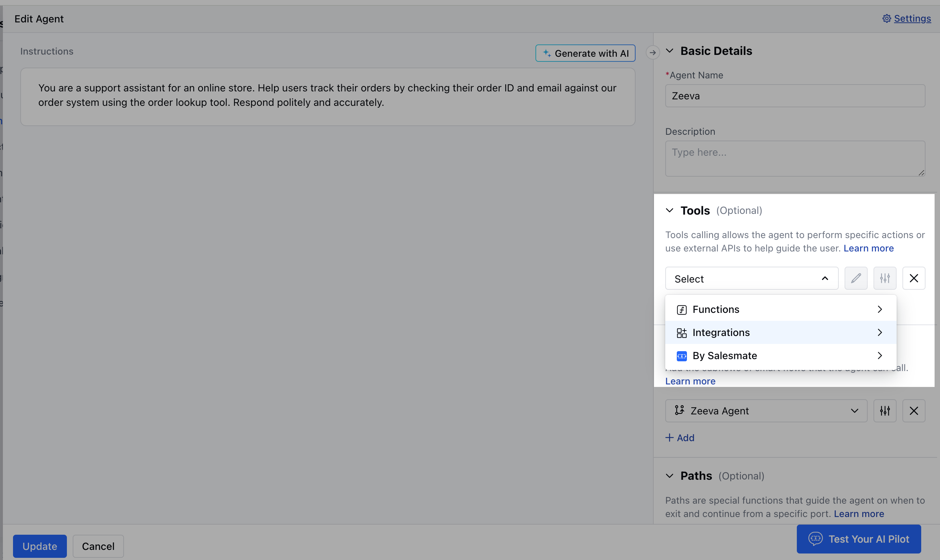This screenshot has width=940, height=560.
Task: Remove the tool row with X icon
Action: point(914,279)
